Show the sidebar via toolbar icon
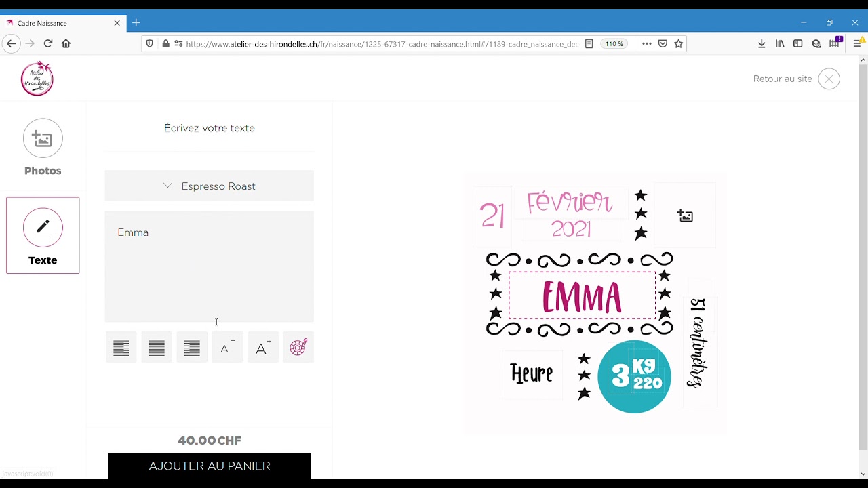868x488 pixels. coord(798,43)
